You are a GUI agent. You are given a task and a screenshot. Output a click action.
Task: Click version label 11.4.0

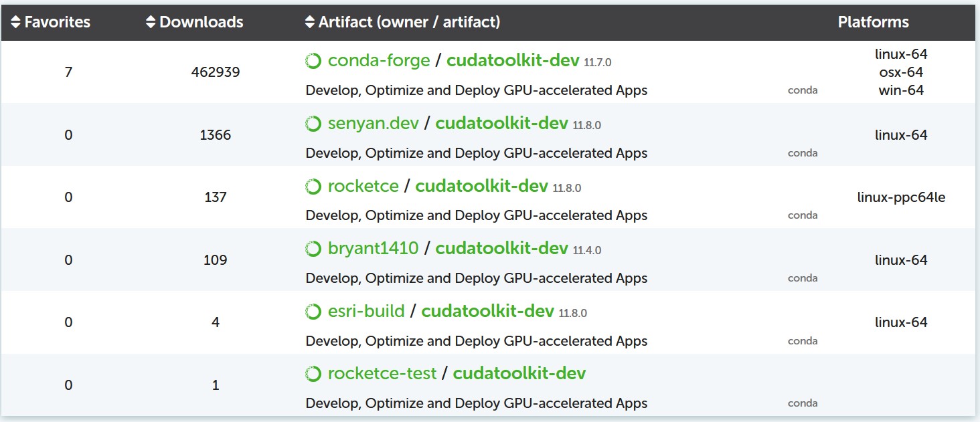point(587,251)
